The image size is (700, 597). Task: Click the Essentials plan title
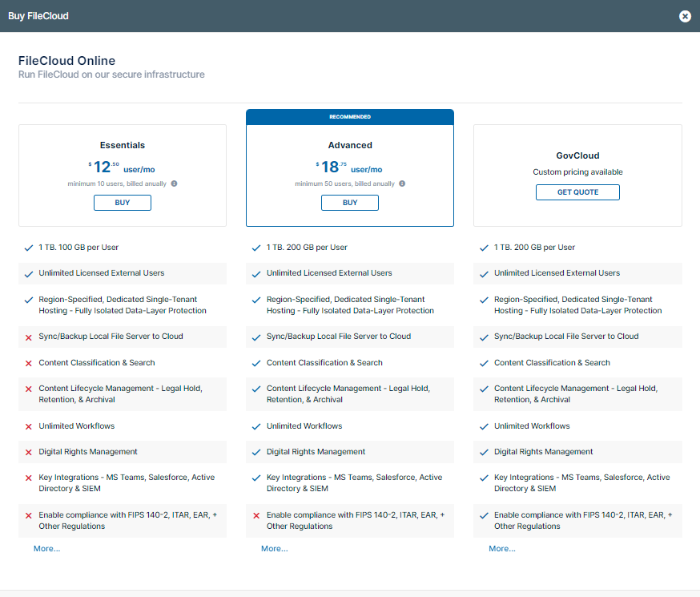pyautogui.click(x=123, y=146)
